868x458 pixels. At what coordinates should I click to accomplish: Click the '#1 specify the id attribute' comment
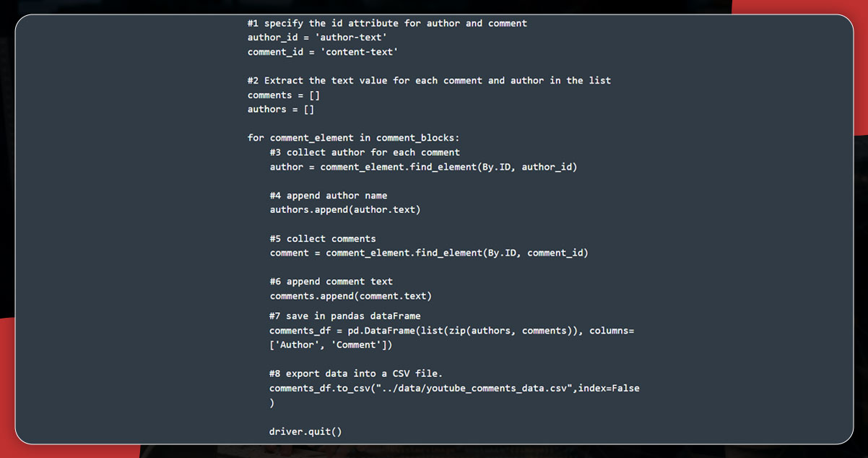pyautogui.click(x=387, y=23)
